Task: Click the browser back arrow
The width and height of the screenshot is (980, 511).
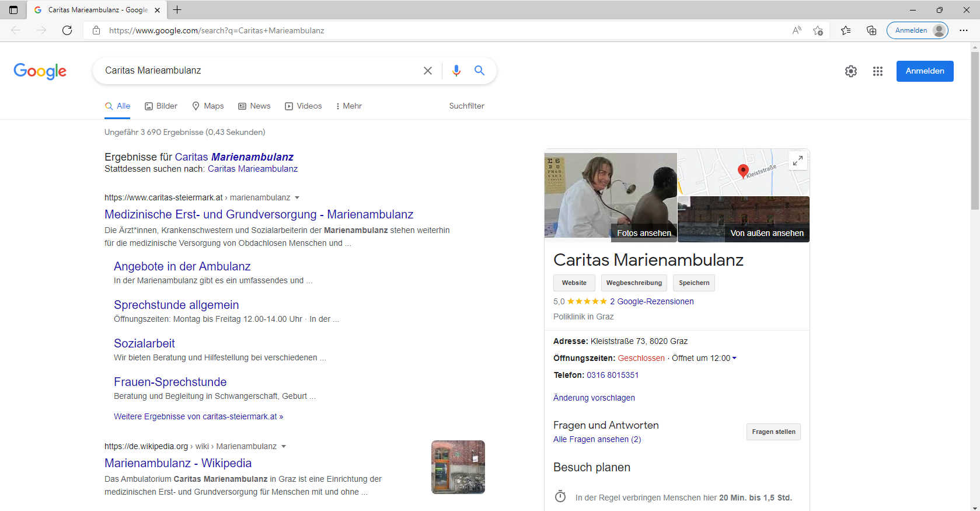Action: coord(16,30)
